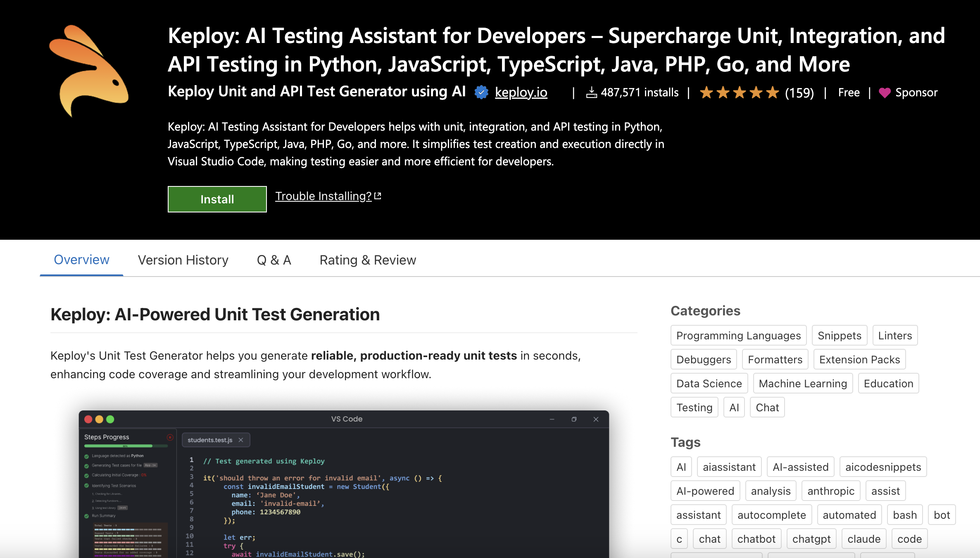Click the chat tag

point(709,539)
